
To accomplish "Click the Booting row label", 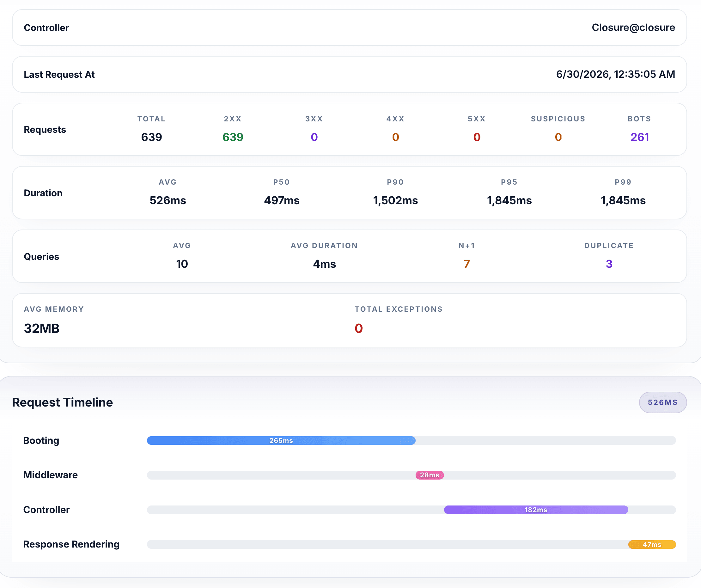I will point(41,440).
